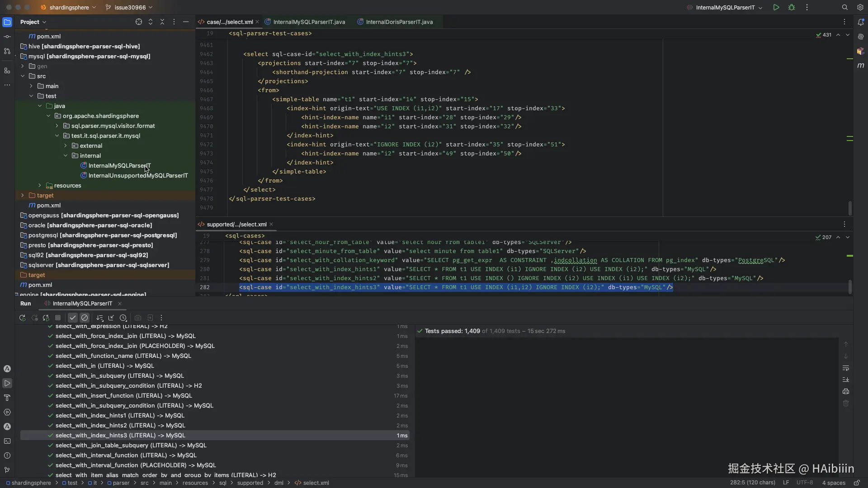The width and height of the screenshot is (868, 488).
Task: Open the Notifications bell icon
Action: (861, 22)
